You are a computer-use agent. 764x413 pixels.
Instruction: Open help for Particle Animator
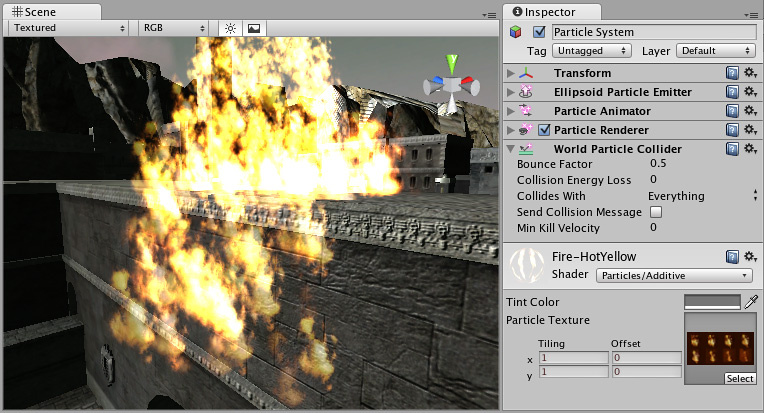(x=732, y=111)
